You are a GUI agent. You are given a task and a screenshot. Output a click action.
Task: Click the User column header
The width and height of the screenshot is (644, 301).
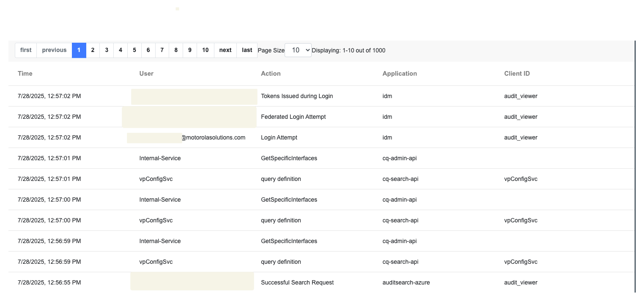point(146,74)
